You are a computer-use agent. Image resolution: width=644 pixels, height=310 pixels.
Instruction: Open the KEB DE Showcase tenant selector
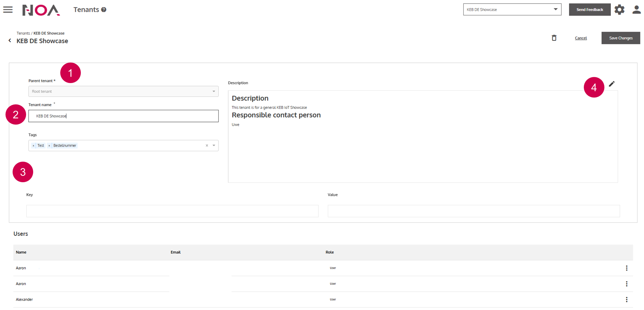[512, 10]
